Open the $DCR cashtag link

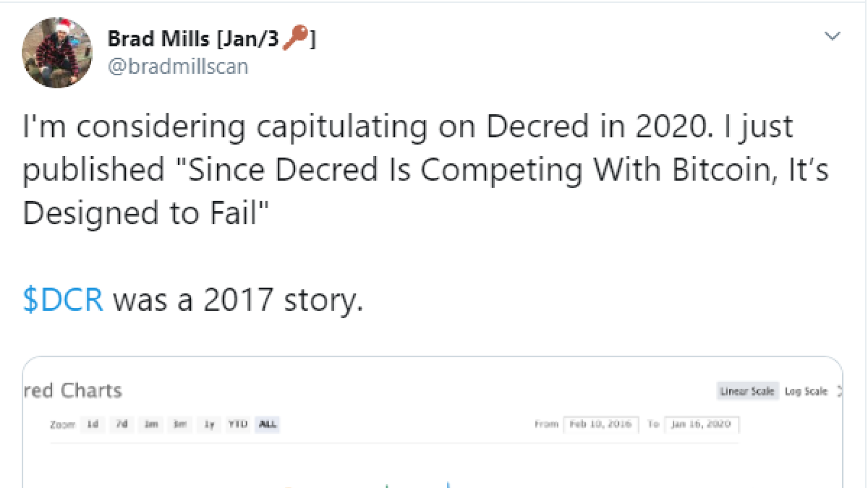pyautogui.click(x=63, y=299)
